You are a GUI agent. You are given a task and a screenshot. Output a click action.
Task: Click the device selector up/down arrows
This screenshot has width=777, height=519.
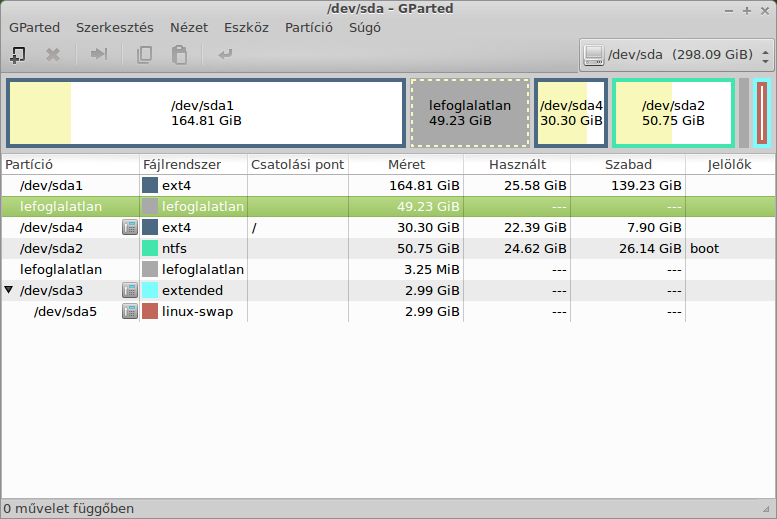point(766,56)
